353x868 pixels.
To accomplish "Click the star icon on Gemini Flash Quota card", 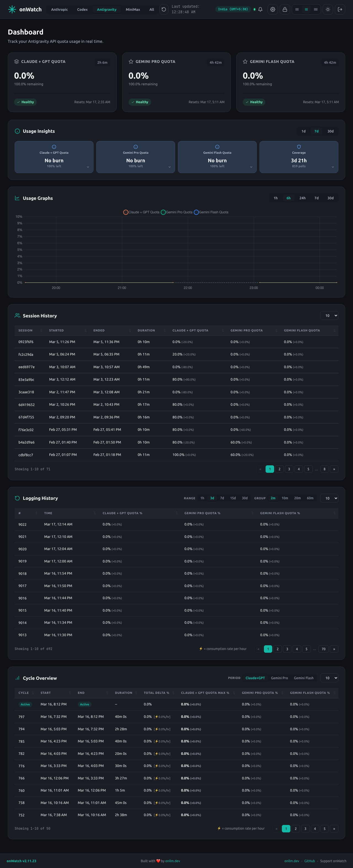I will (245, 62).
